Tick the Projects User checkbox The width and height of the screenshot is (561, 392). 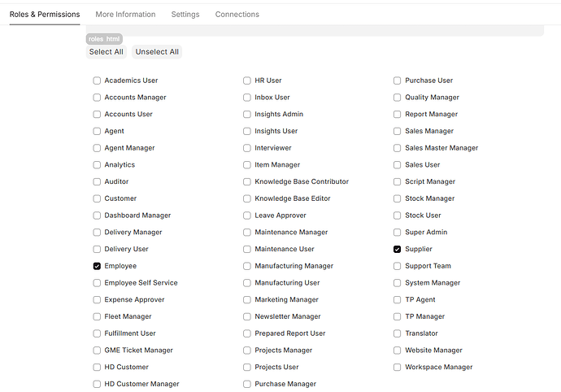point(247,367)
